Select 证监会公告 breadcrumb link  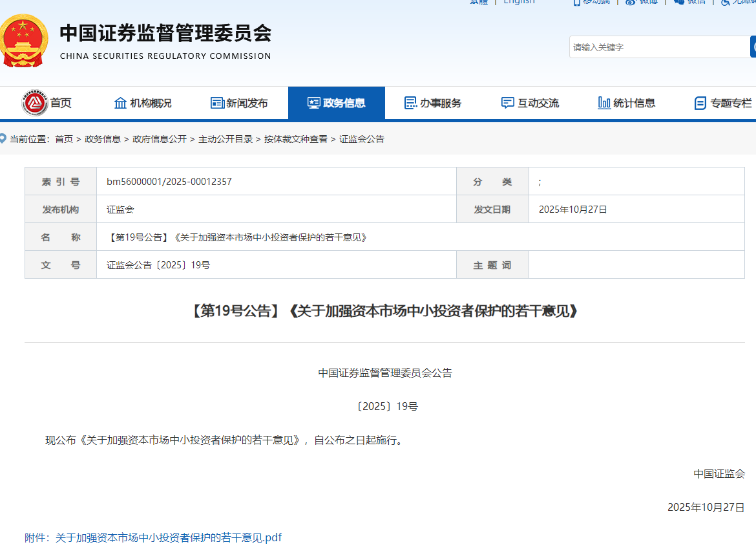pyautogui.click(x=362, y=139)
